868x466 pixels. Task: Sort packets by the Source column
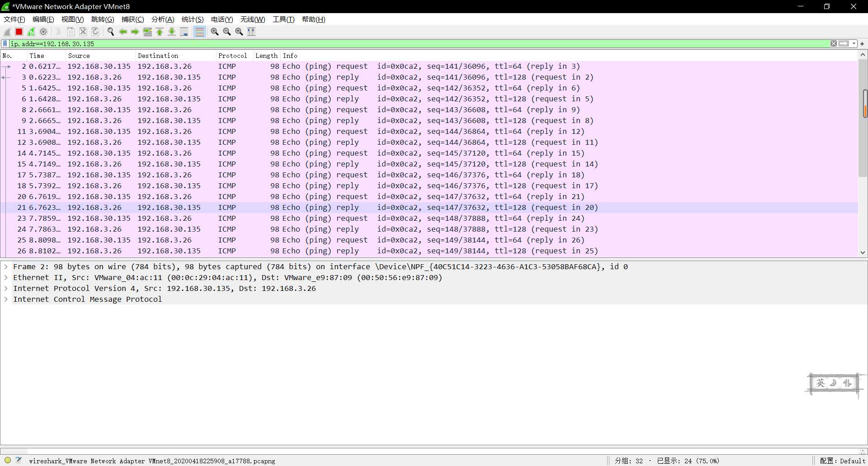[x=101, y=56]
